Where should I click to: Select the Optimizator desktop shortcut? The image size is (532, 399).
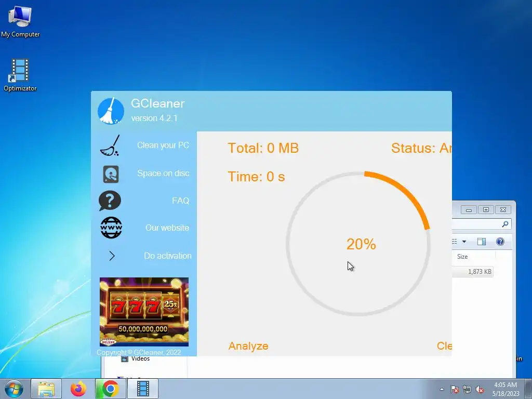pyautogui.click(x=20, y=75)
